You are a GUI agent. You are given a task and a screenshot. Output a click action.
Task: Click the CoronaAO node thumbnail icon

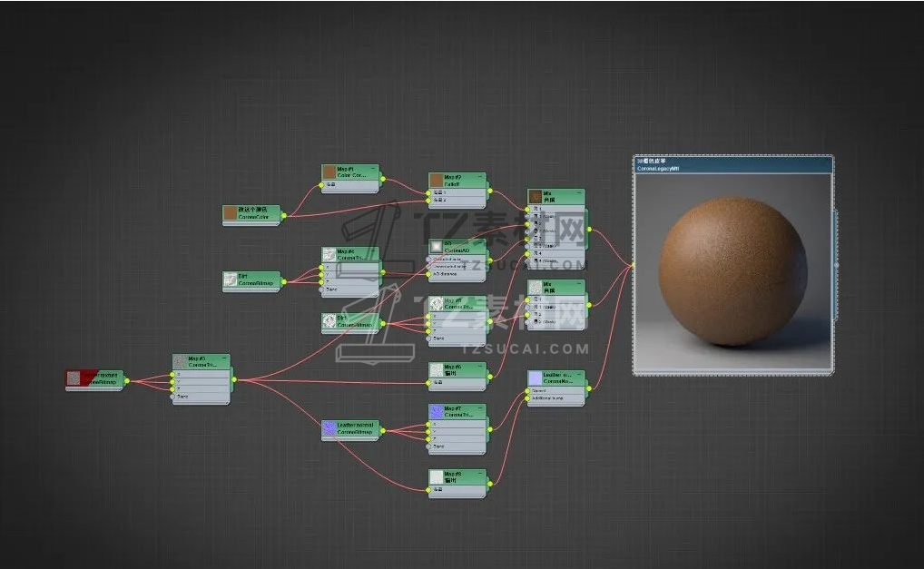pos(437,247)
